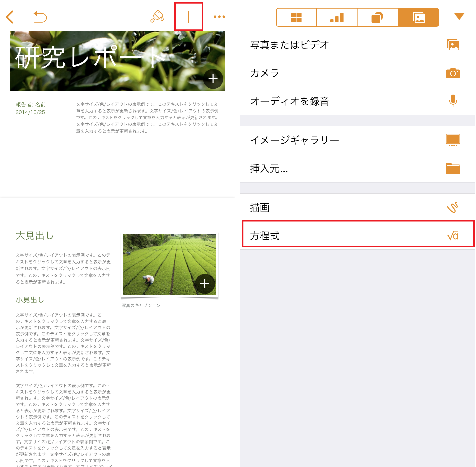Select the 写真のキャプション caption

point(141,305)
